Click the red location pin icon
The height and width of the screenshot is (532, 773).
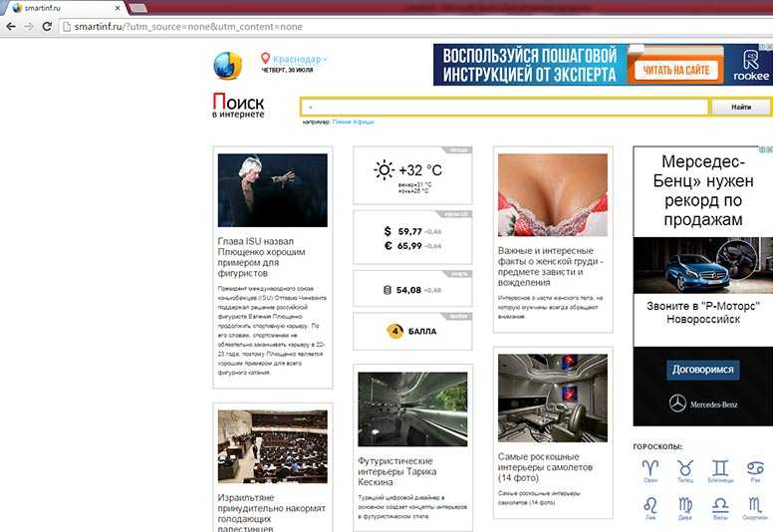[x=265, y=59]
